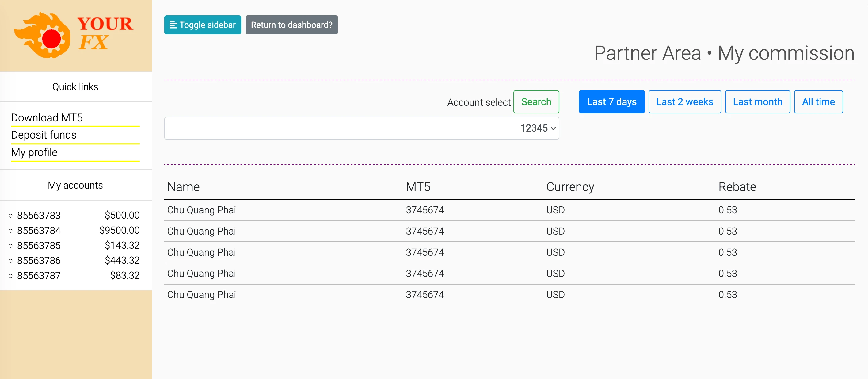868x379 pixels.
Task: Select account 85563783 in sidebar
Action: (x=39, y=216)
